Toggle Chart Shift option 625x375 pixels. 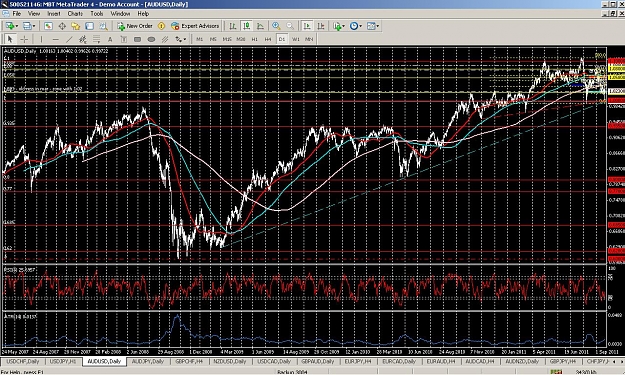(320, 26)
